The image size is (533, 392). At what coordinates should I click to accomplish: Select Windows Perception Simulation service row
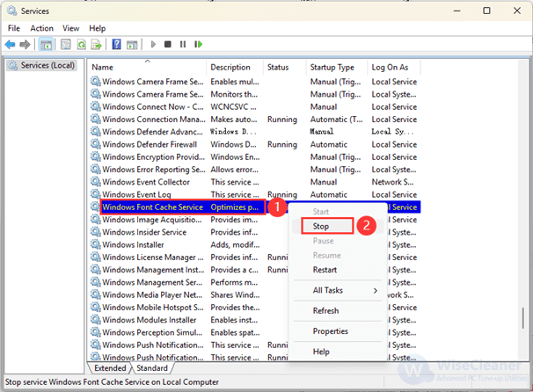click(x=188, y=332)
